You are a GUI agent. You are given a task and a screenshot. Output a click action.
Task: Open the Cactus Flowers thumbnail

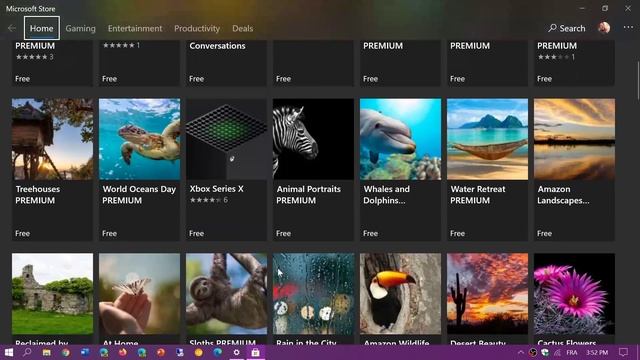coord(574,294)
